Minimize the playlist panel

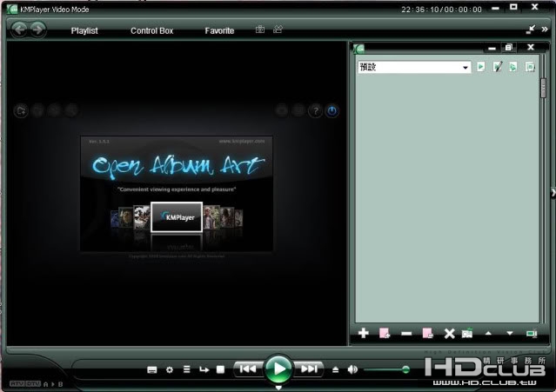click(492, 49)
